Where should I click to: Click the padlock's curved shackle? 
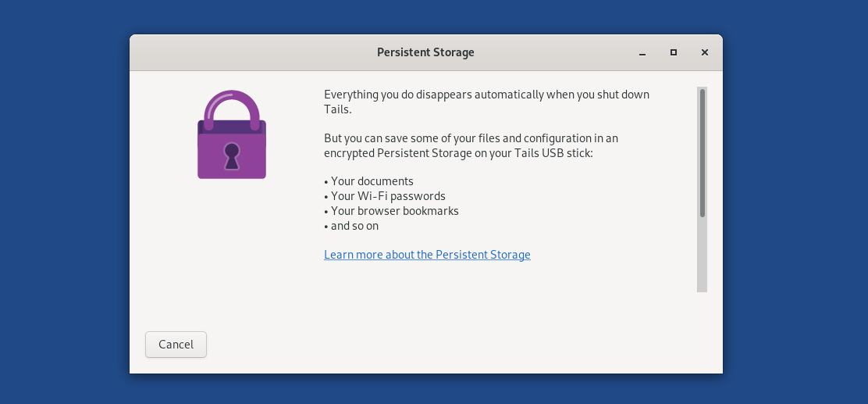232,109
